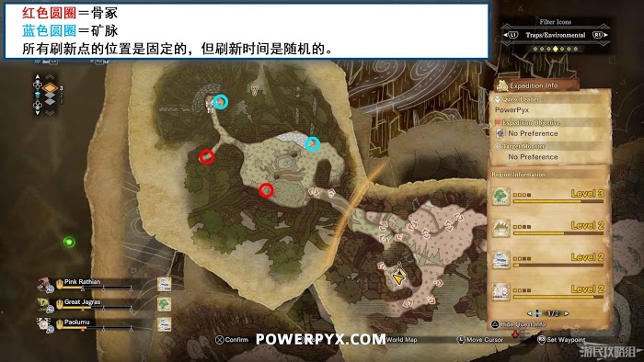Viewport: 644px width, 362px height.
Task: Go to previous filter with L1 arrow
Action: coord(510,35)
